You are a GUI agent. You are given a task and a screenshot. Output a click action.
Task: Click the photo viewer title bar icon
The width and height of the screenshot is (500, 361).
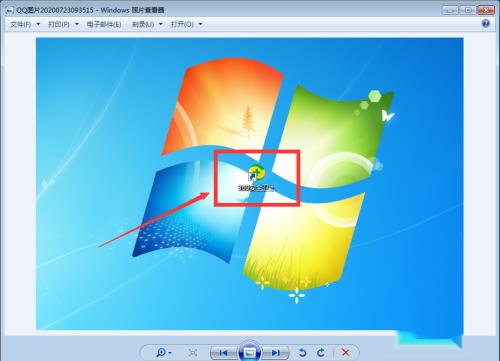coord(9,10)
